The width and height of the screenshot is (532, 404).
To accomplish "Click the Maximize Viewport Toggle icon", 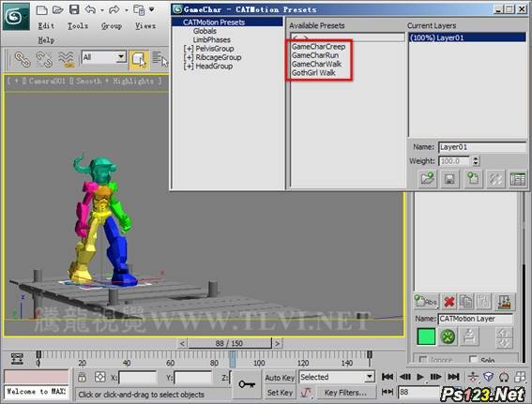I will (519, 377).
